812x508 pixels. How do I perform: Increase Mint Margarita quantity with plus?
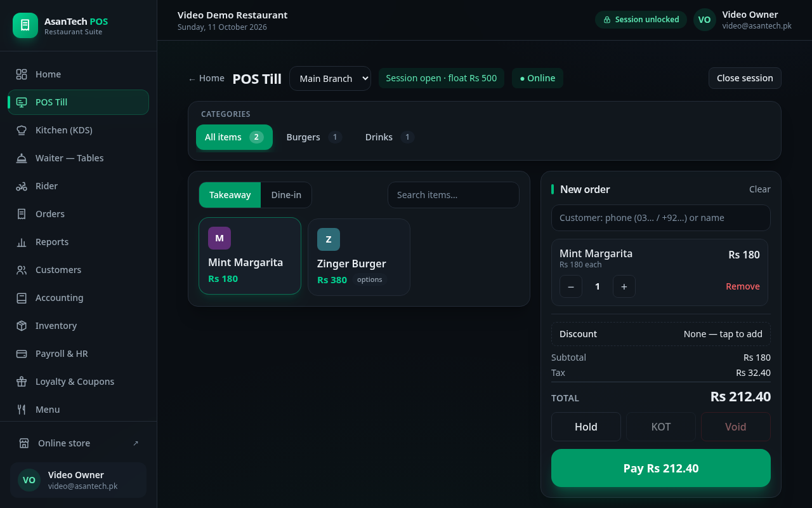pos(624,286)
